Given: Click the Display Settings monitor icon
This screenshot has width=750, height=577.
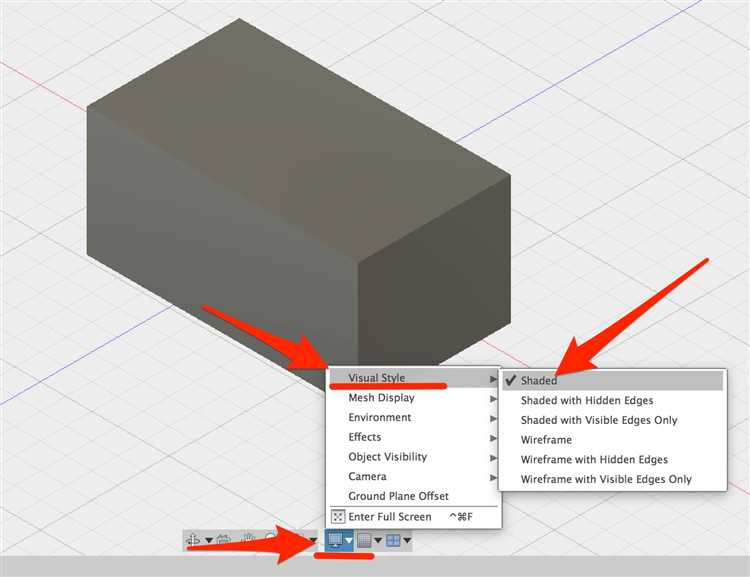Looking at the screenshot, I should pos(336,541).
